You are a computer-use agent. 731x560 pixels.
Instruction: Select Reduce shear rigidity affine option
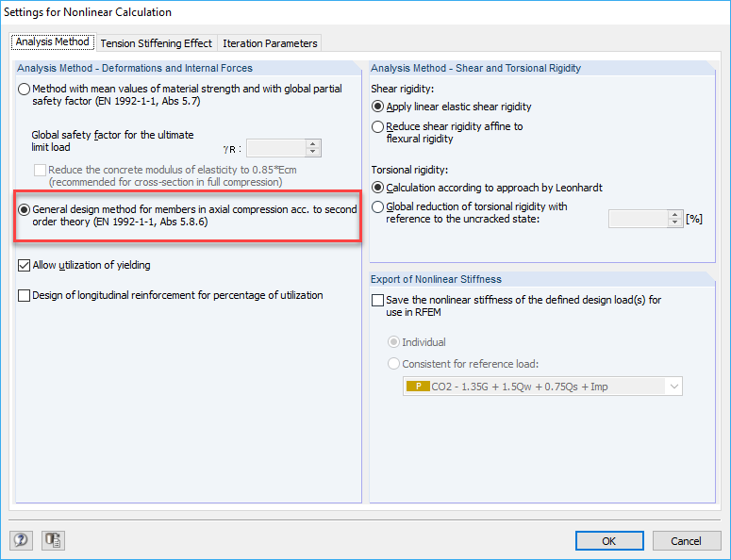[378, 126]
